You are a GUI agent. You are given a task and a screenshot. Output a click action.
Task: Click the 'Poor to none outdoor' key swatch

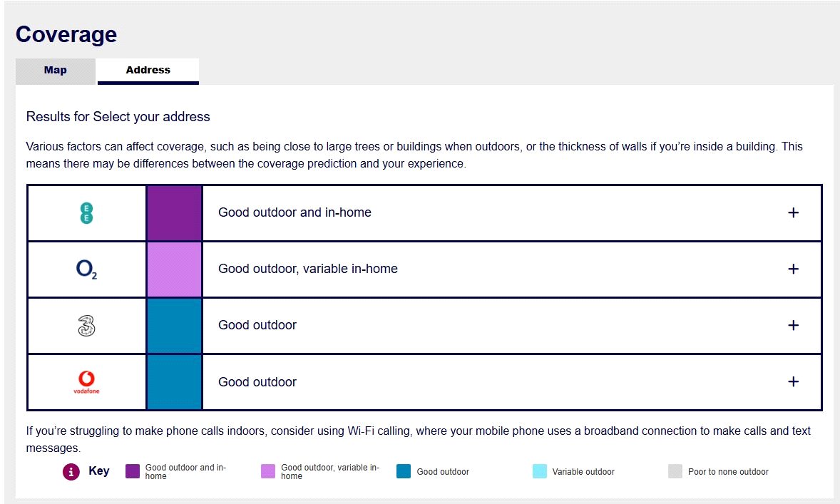click(675, 471)
